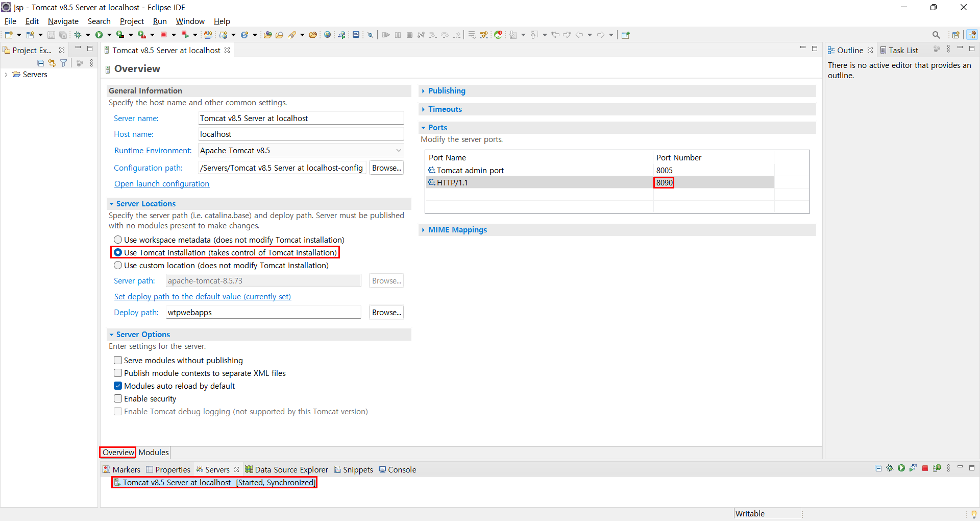This screenshot has width=980, height=521.
Task: Click the Server name input field
Action: [x=301, y=118]
